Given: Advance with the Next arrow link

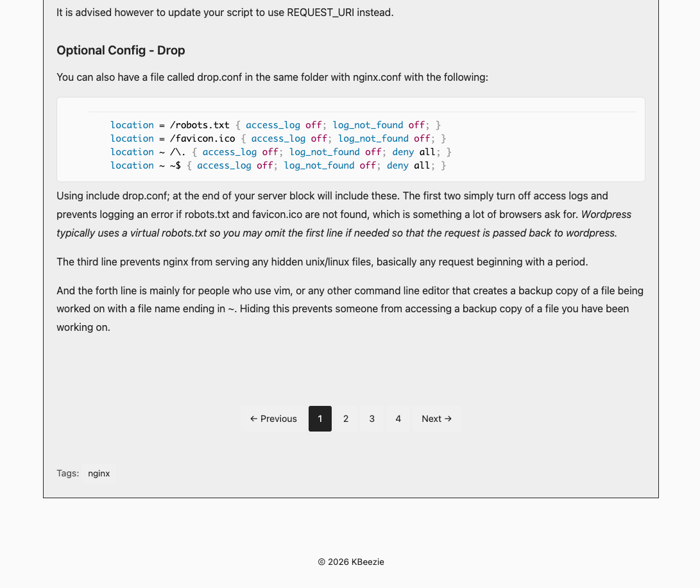Looking at the screenshot, I should pos(436,419).
